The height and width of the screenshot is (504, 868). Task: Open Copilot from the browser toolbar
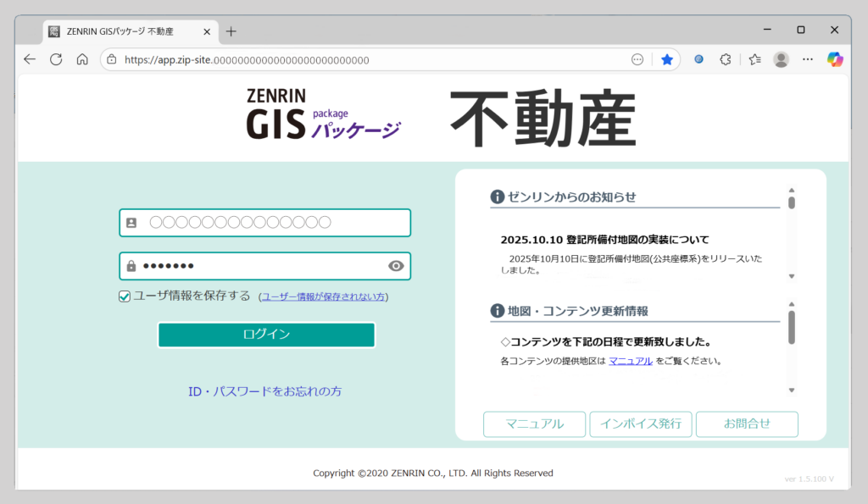click(836, 59)
